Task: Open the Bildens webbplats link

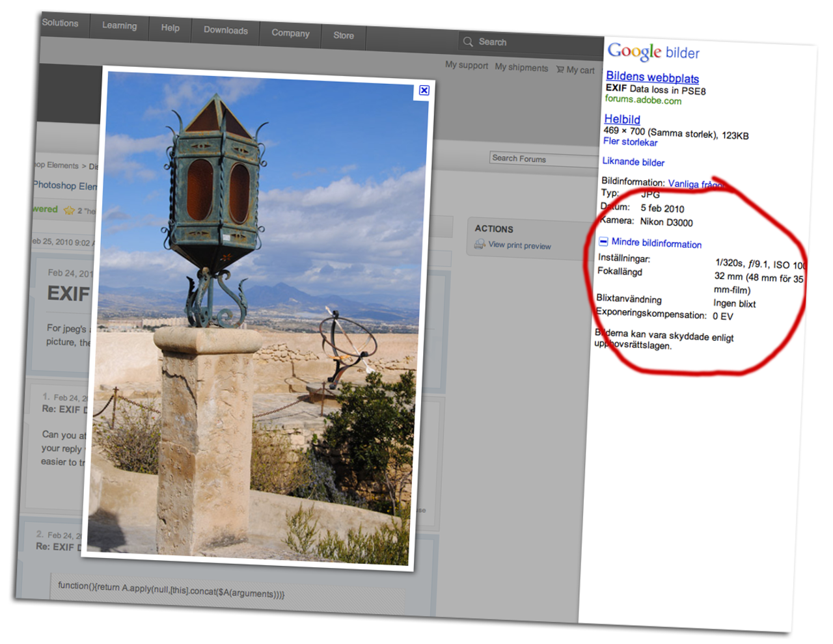Action: coord(651,77)
